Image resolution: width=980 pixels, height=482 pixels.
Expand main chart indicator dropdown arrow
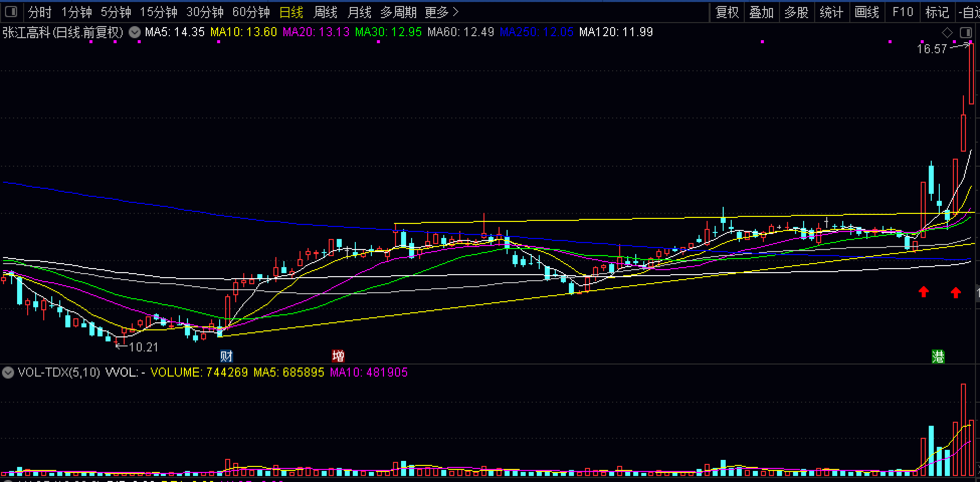coord(134,33)
